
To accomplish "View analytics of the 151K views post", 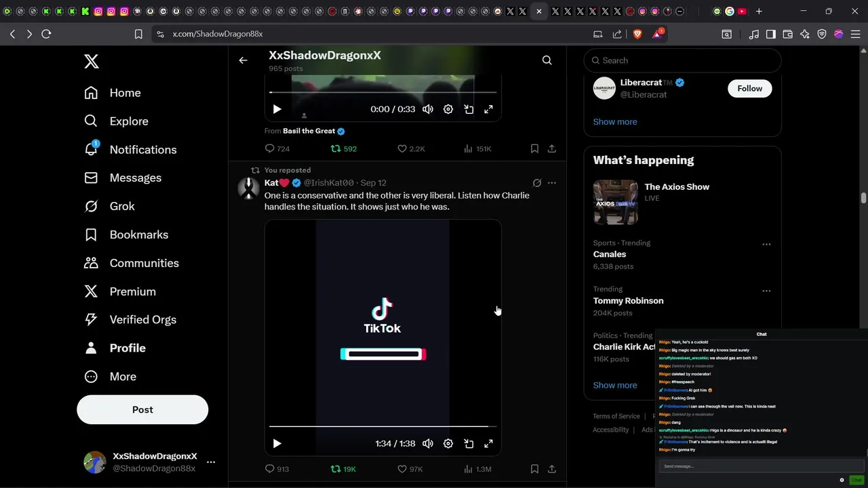I will click(x=477, y=148).
